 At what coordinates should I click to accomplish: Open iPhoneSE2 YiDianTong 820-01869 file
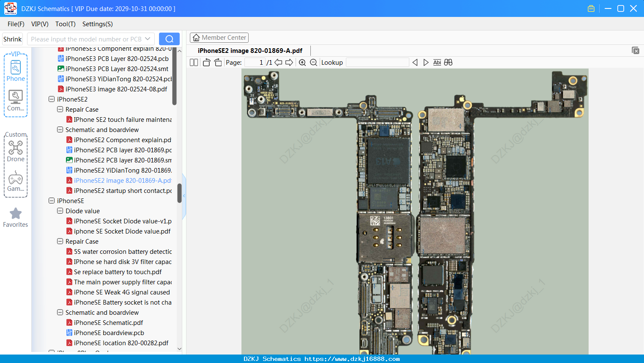pos(119,170)
